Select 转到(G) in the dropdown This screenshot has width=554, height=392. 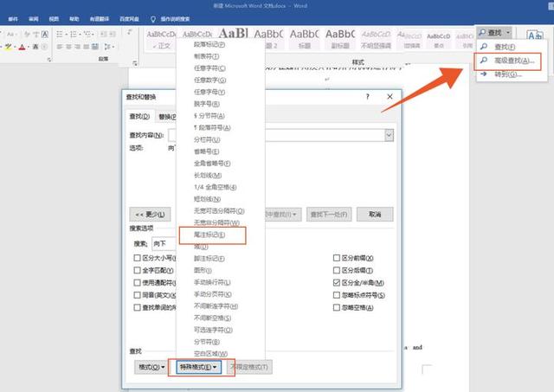pos(508,74)
